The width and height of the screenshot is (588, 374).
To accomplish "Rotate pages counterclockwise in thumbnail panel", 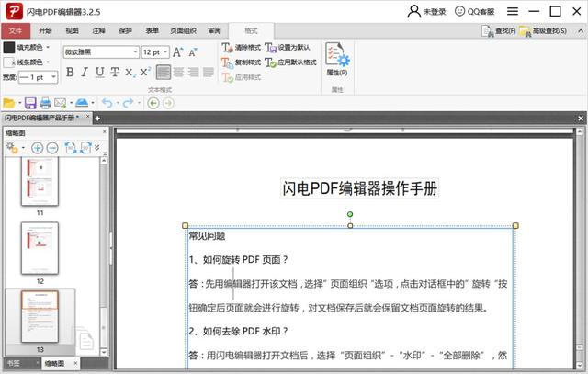I will coord(71,148).
